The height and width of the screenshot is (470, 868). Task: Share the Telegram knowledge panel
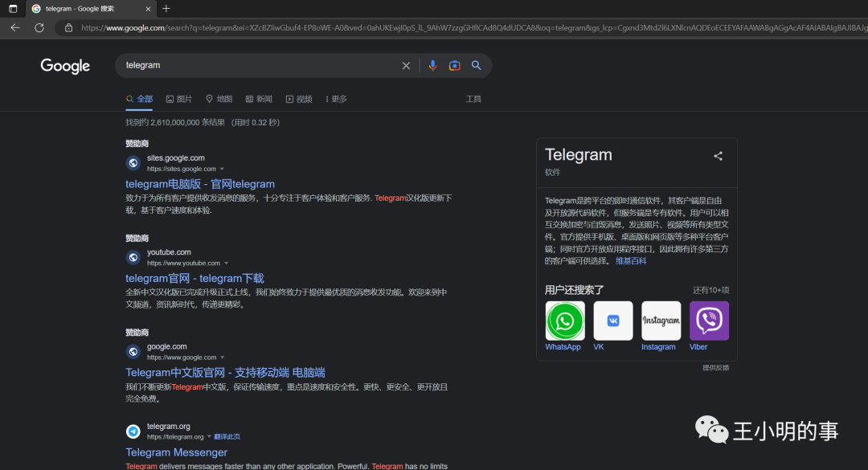click(718, 156)
